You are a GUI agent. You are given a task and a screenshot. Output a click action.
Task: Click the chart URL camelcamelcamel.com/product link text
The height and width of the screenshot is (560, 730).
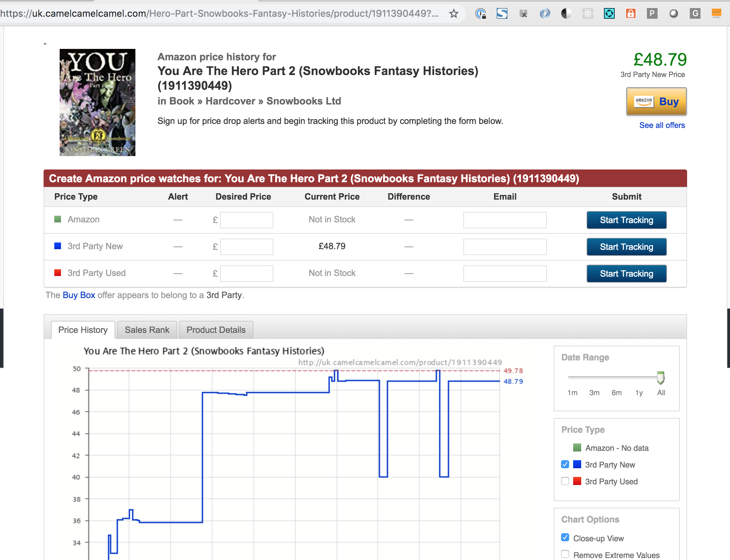point(400,362)
